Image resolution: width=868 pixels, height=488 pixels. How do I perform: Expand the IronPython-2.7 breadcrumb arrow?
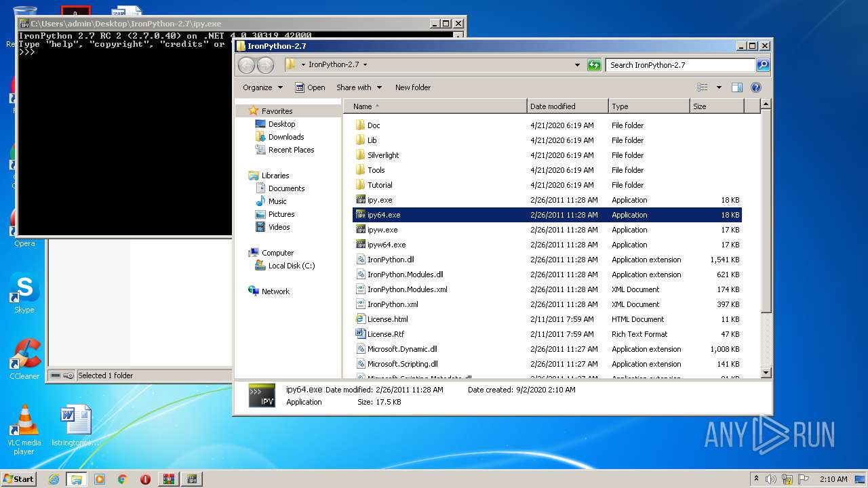point(365,65)
